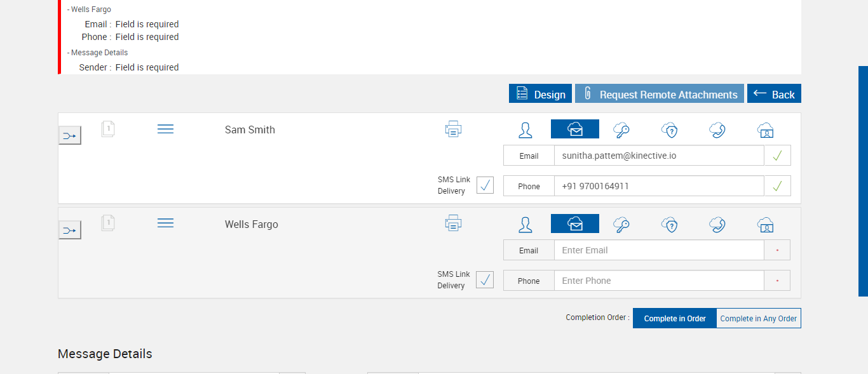The width and height of the screenshot is (868, 374).
Task: Click the cloud email icon for Wells Fargo
Action: pyautogui.click(x=575, y=224)
